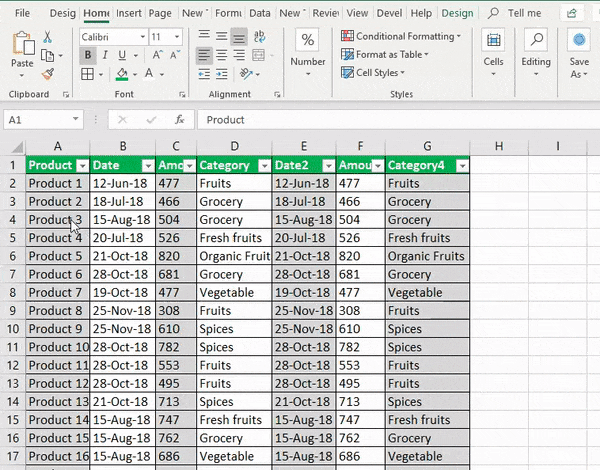
Task: Open the Name Box dropdown arrow
Action: pos(75,119)
